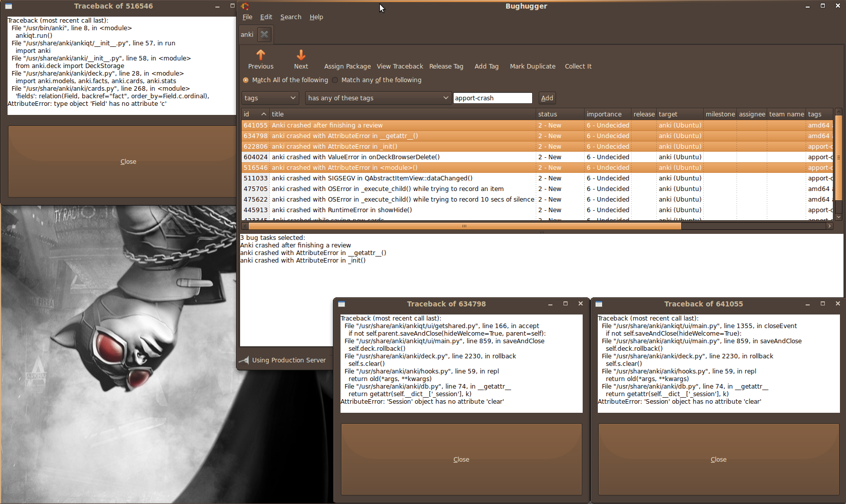Click window icon of Traceback of 641055

[599, 304]
